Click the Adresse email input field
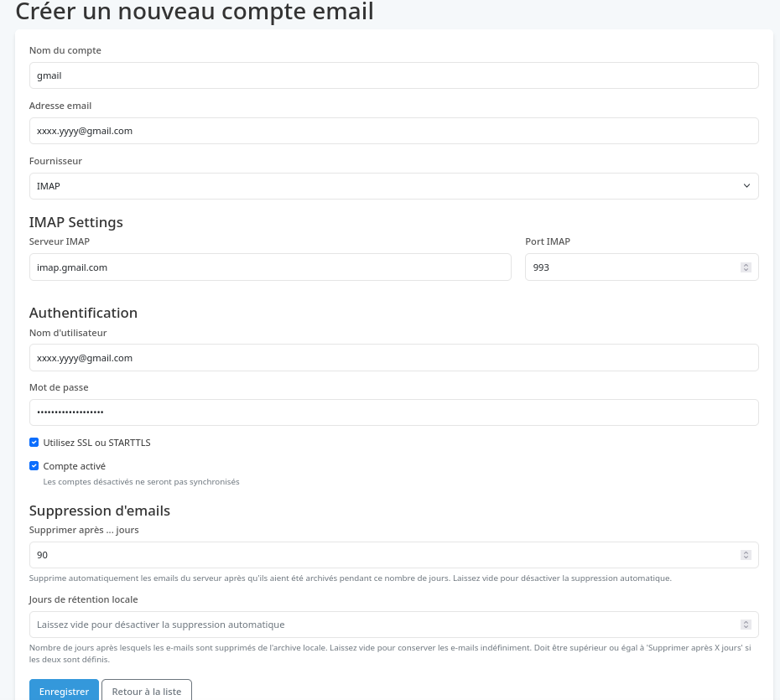 tap(393, 130)
